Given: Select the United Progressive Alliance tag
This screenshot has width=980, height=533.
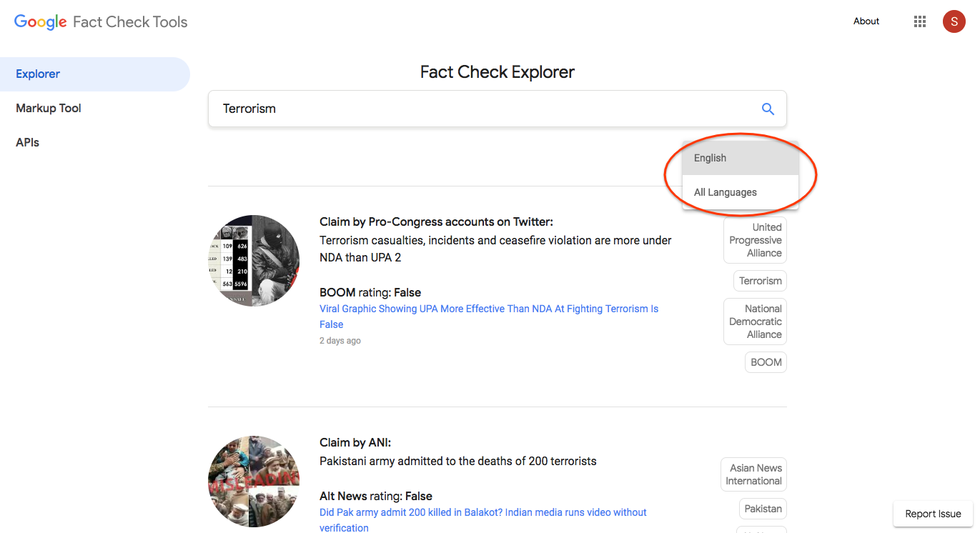Looking at the screenshot, I should pyautogui.click(x=755, y=240).
